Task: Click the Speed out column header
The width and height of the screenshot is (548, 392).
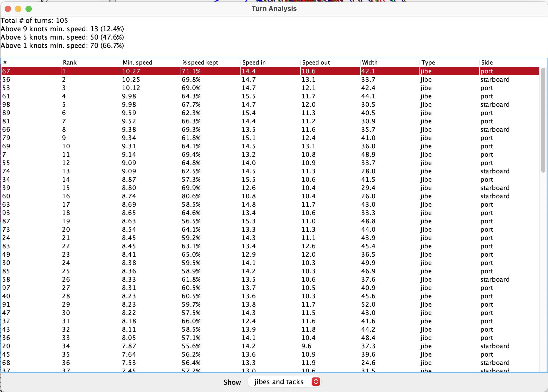Action: [316, 62]
